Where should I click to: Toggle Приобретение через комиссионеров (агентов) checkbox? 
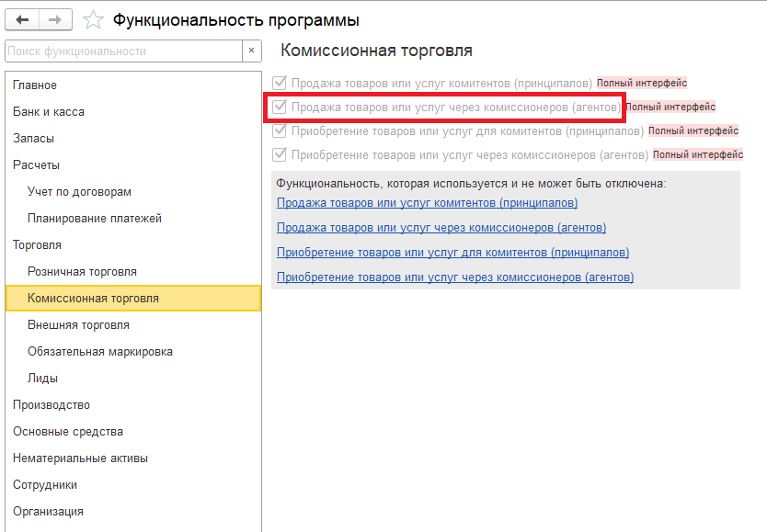tap(280, 154)
